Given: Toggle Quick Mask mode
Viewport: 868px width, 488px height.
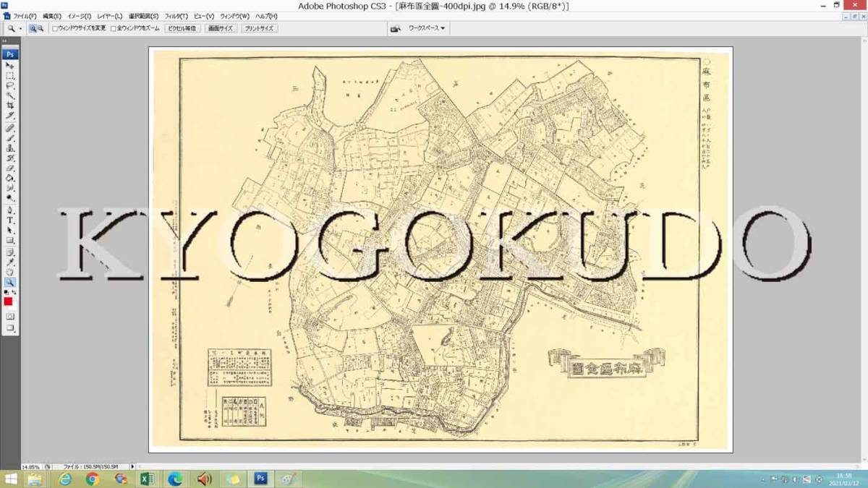Looking at the screenshot, I should 10,316.
